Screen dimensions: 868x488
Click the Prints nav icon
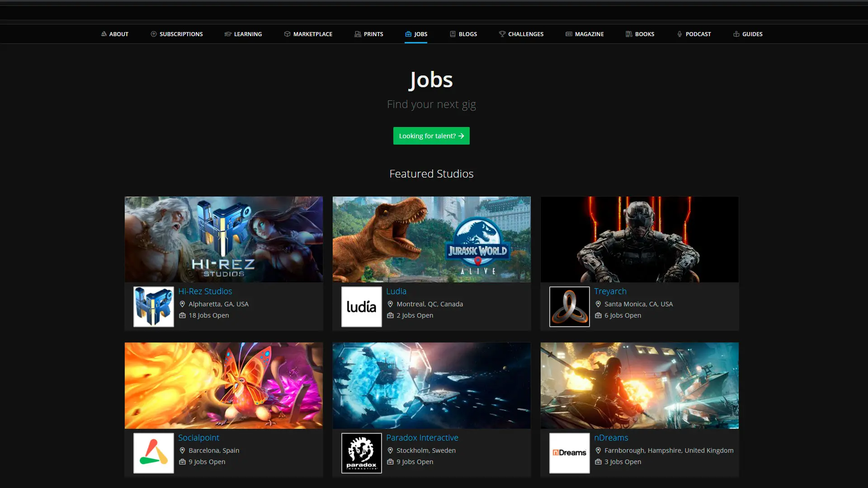tap(358, 34)
